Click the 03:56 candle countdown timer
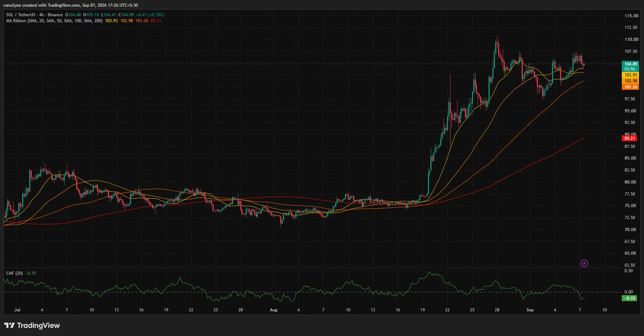 pos(630,69)
